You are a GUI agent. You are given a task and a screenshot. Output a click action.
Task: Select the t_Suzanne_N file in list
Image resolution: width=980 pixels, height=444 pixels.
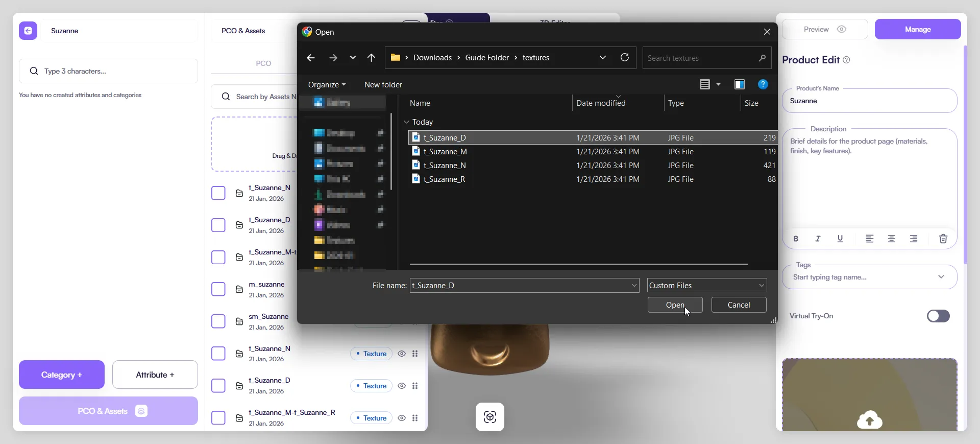tap(445, 166)
